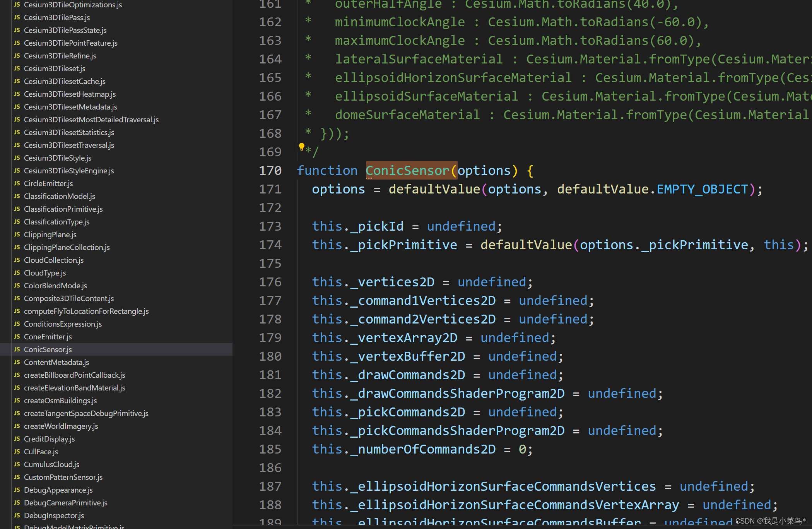Click JS icon beside Cesium3DTileset.js
The width and height of the screenshot is (812, 529).
17,68
